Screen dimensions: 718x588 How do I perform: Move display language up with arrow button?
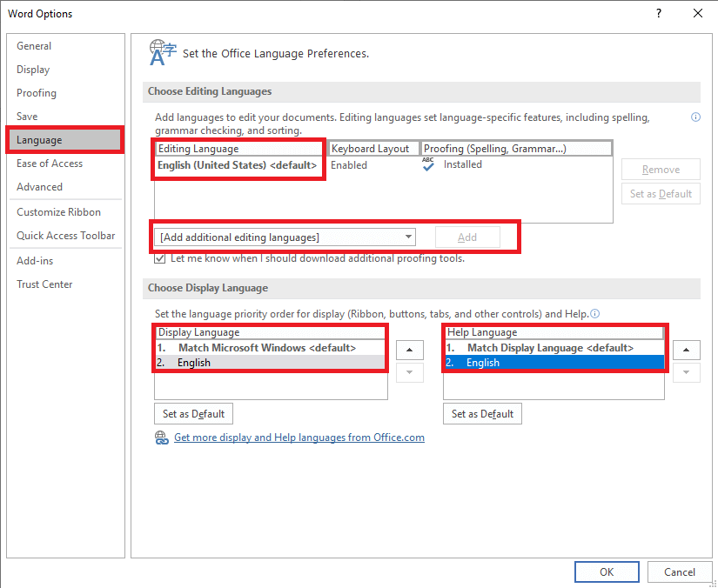point(409,350)
